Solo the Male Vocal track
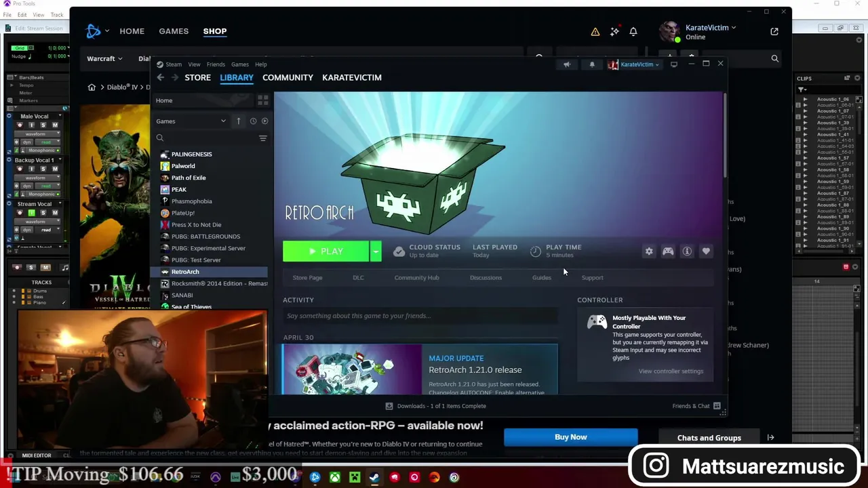The width and height of the screenshot is (868, 488). tap(43, 125)
